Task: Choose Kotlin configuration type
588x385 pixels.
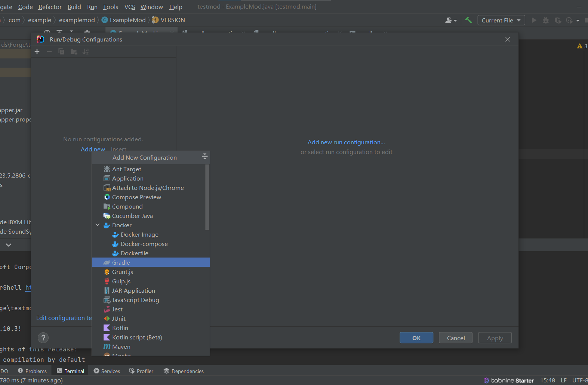Action: [x=151, y=328]
